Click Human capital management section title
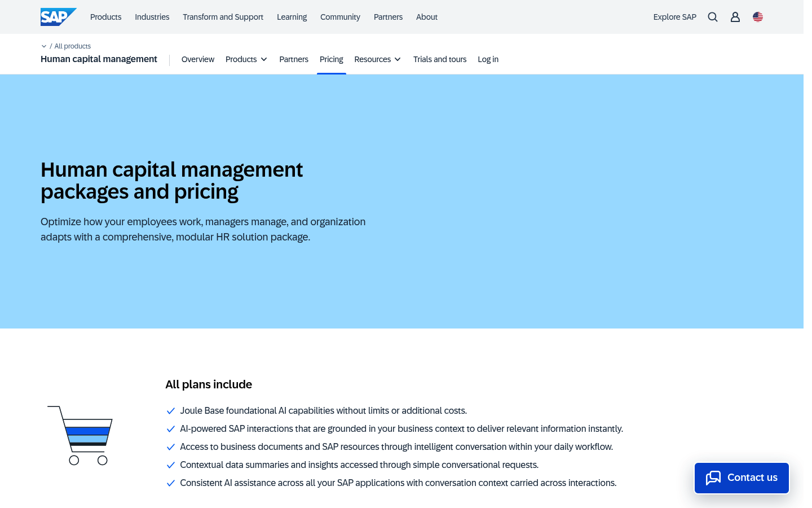The height and width of the screenshot is (508, 812). 99,59
